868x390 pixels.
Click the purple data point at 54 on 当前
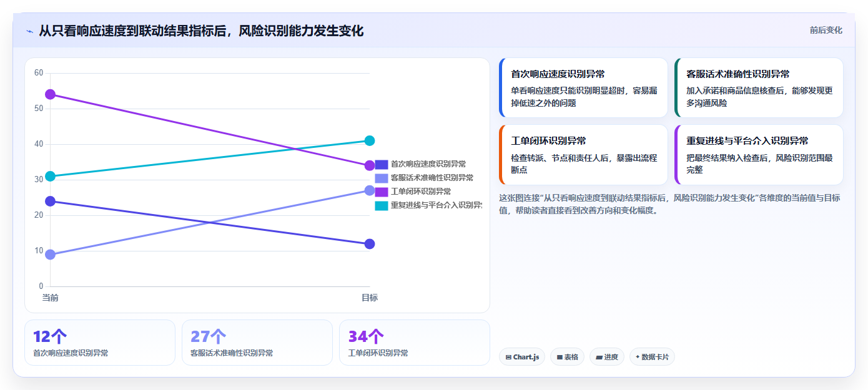tap(51, 94)
